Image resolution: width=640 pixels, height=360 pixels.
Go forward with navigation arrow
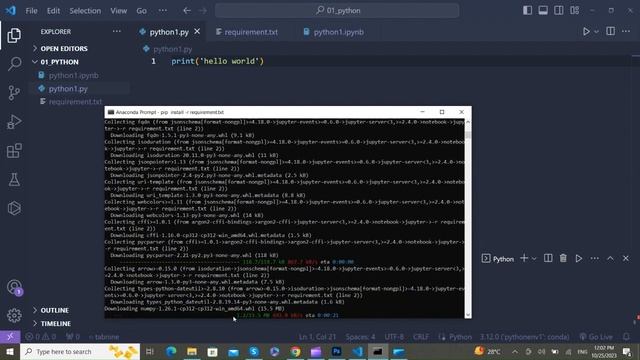202,11
